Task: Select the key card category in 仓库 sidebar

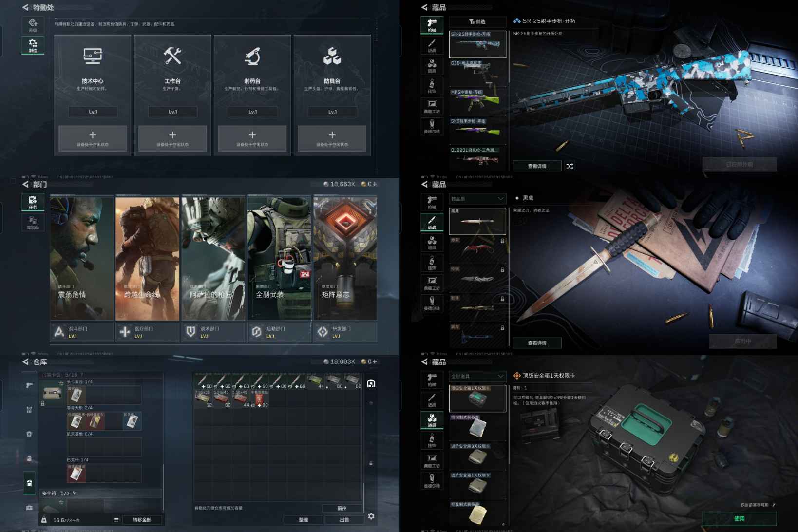Action: click(29, 483)
